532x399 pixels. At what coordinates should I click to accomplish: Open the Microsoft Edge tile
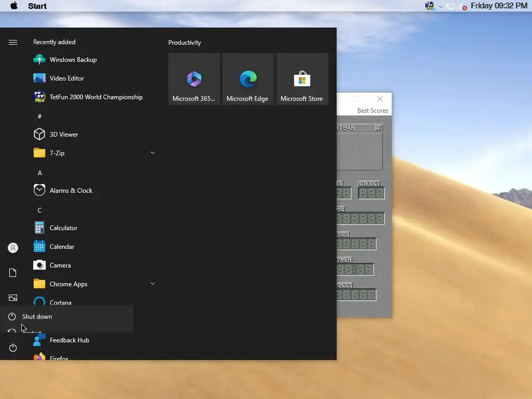pos(248,79)
